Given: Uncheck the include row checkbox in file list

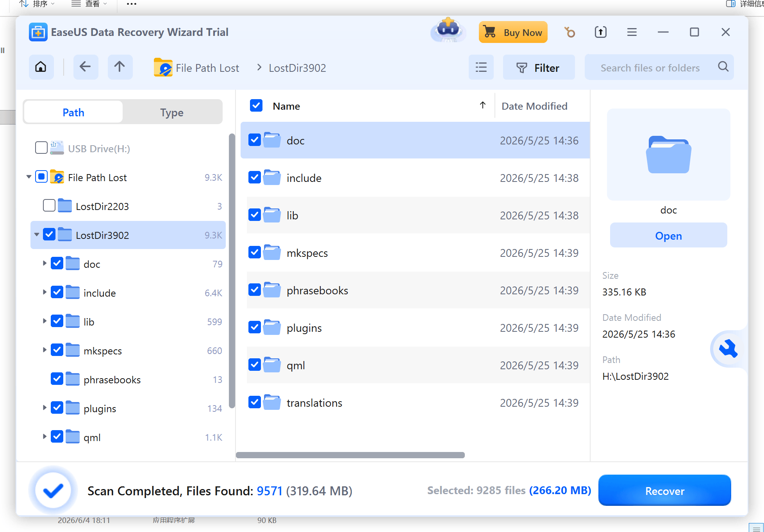Looking at the screenshot, I should 255,177.
